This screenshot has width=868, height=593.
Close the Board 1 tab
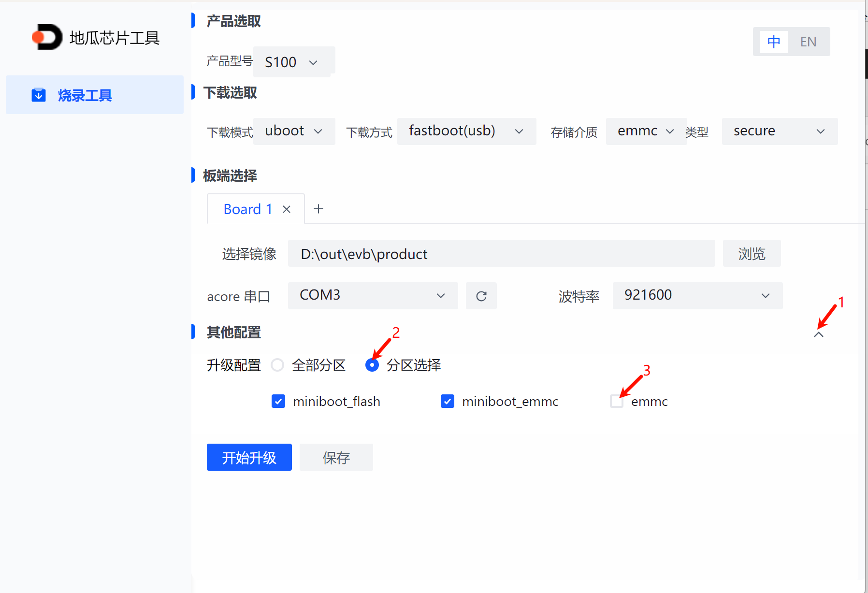coord(287,209)
